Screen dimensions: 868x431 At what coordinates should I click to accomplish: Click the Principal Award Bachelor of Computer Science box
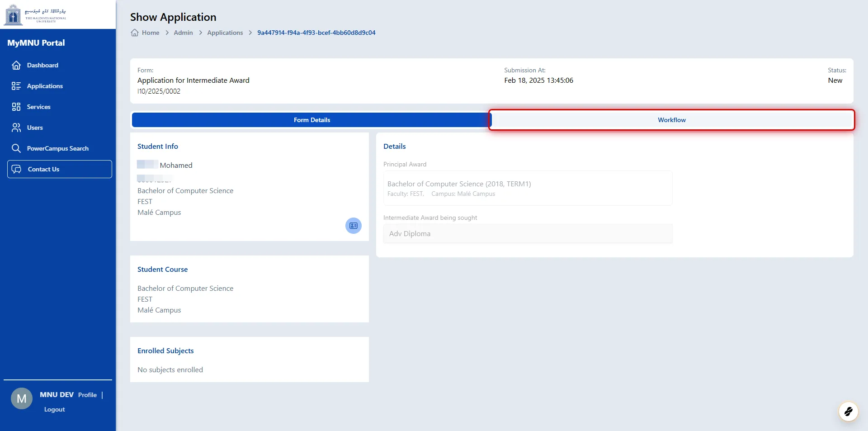point(528,188)
